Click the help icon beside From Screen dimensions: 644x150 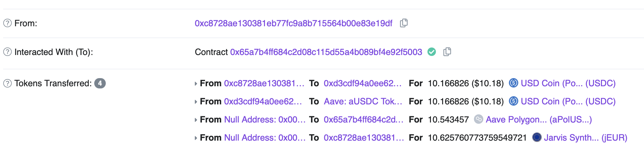[x=7, y=23]
